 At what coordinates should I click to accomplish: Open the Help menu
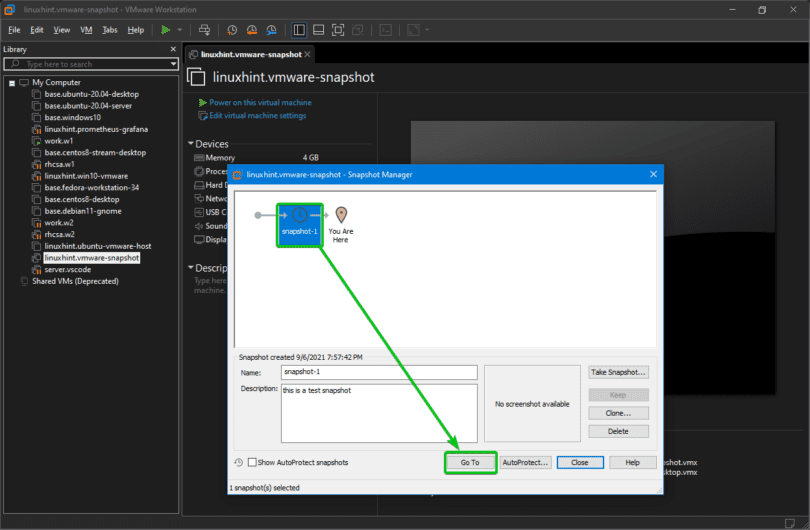click(136, 30)
